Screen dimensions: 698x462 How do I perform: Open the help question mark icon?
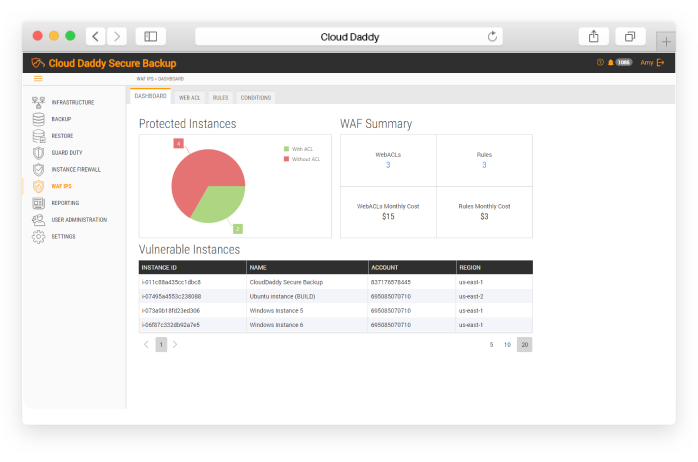[600, 62]
